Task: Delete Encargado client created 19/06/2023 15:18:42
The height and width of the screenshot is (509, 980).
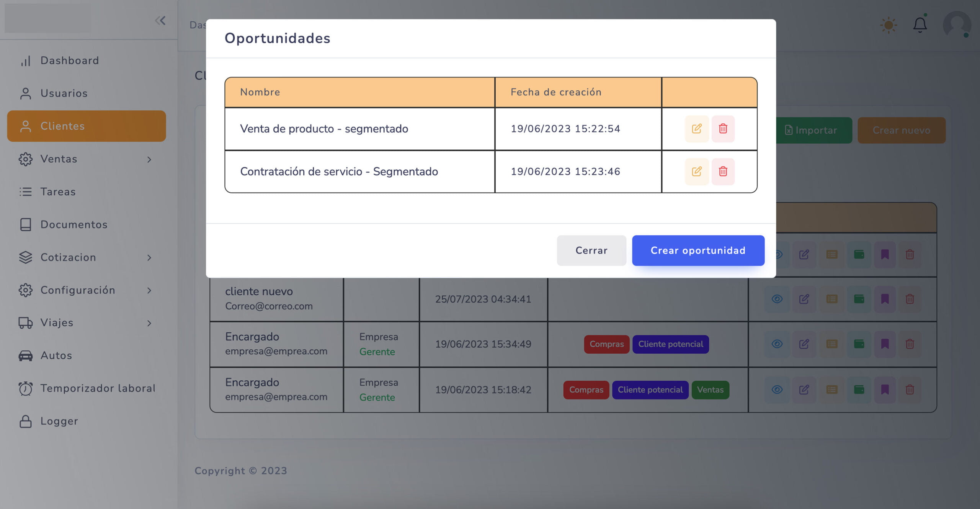Action: coord(910,390)
